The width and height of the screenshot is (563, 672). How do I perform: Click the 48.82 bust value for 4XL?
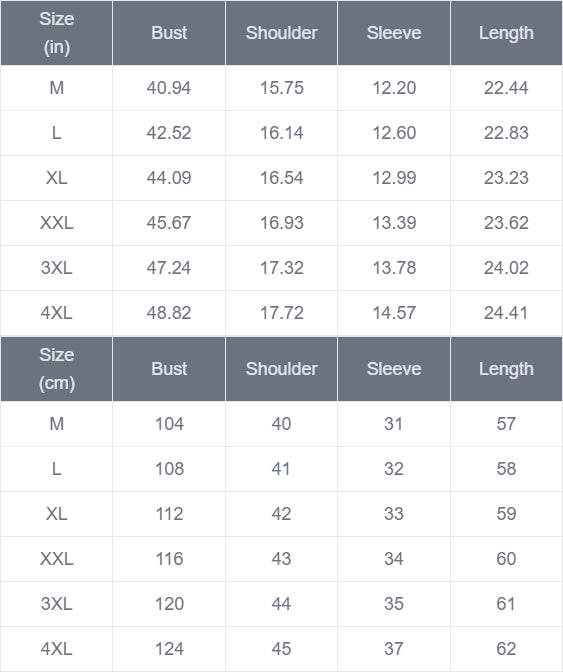pyautogui.click(x=169, y=313)
